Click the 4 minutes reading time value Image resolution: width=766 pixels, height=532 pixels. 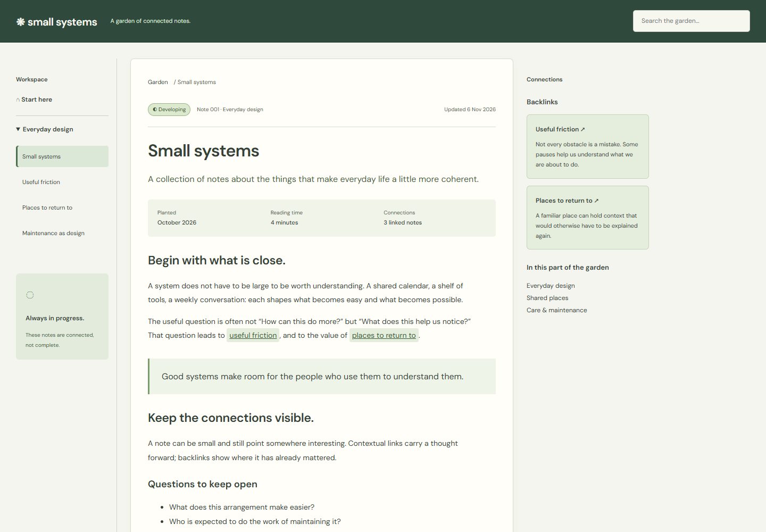click(284, 222)
